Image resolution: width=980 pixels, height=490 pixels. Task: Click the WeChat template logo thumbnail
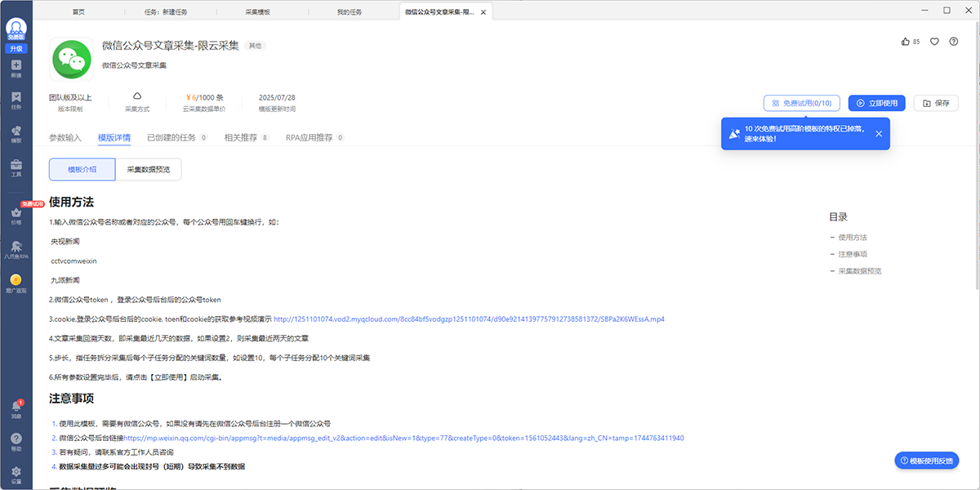(x=71, y=59)
